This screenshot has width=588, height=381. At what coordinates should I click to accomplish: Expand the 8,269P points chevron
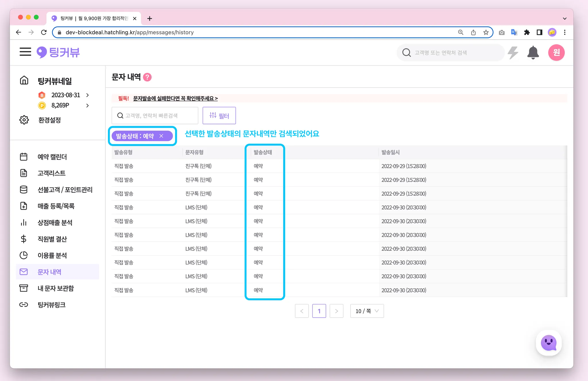88,106
